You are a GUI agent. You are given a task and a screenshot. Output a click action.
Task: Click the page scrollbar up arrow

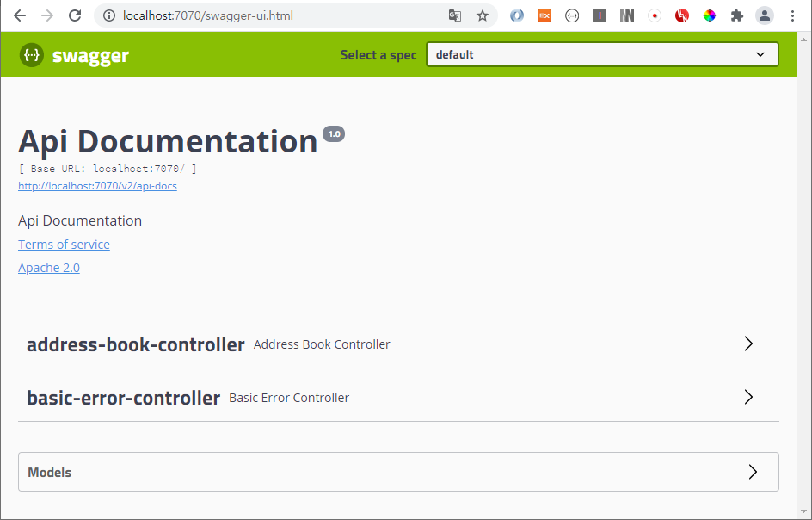[x=803, y=39]
